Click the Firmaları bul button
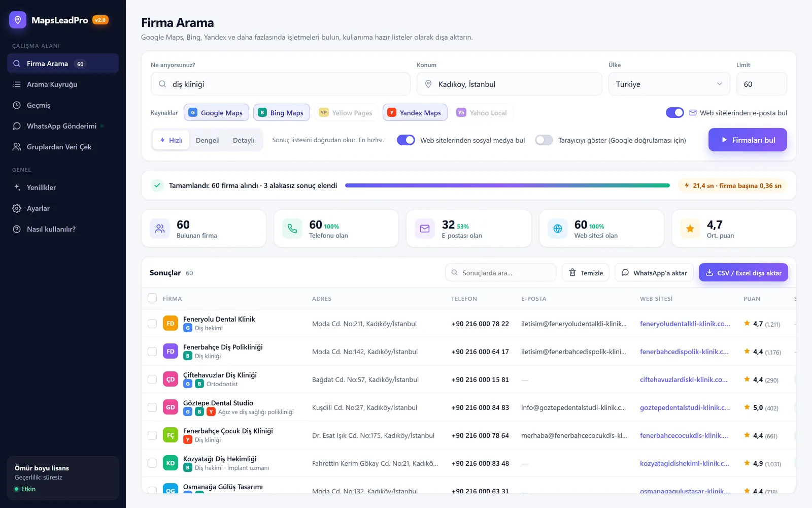The image size is (812, 508). click(x=748, y=140)
